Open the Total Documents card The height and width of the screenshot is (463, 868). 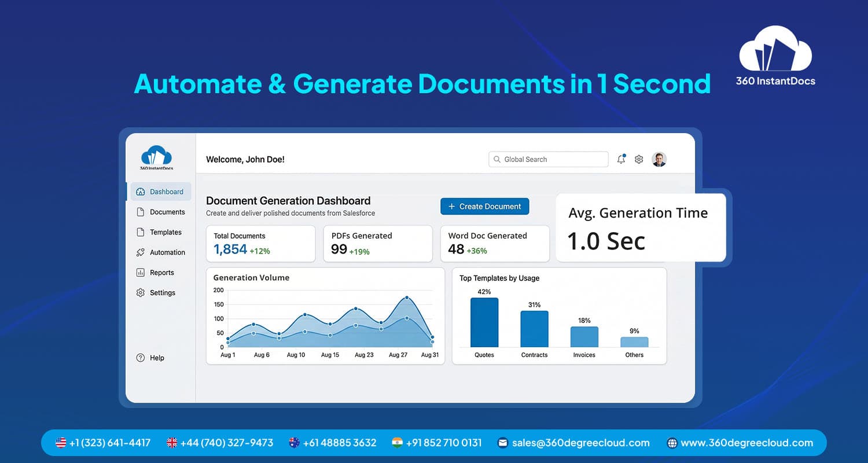click(260, 244)
